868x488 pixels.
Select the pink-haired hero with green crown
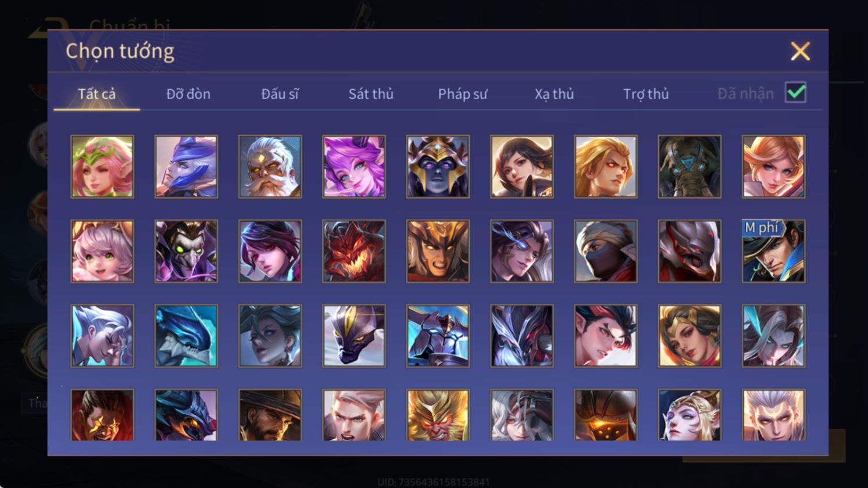102,167
